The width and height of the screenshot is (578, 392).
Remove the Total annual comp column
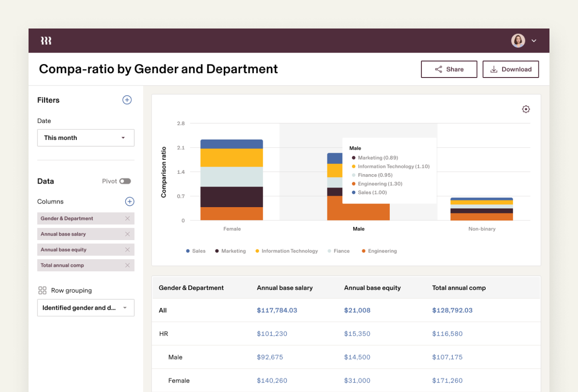pos(128,265)
